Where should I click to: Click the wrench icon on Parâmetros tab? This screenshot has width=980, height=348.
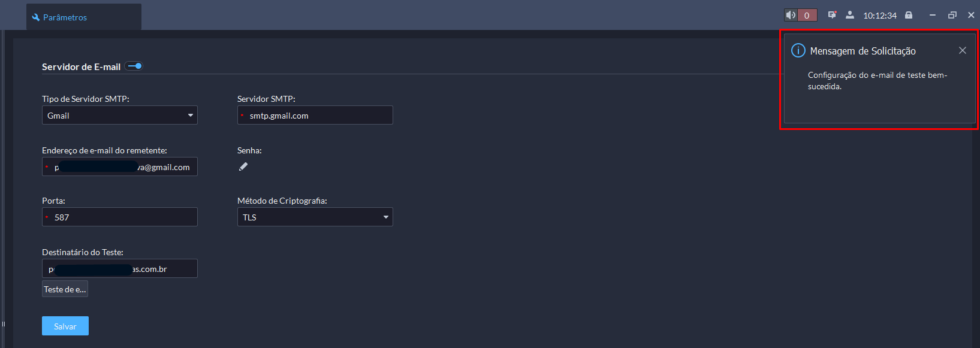pos(36,17)
